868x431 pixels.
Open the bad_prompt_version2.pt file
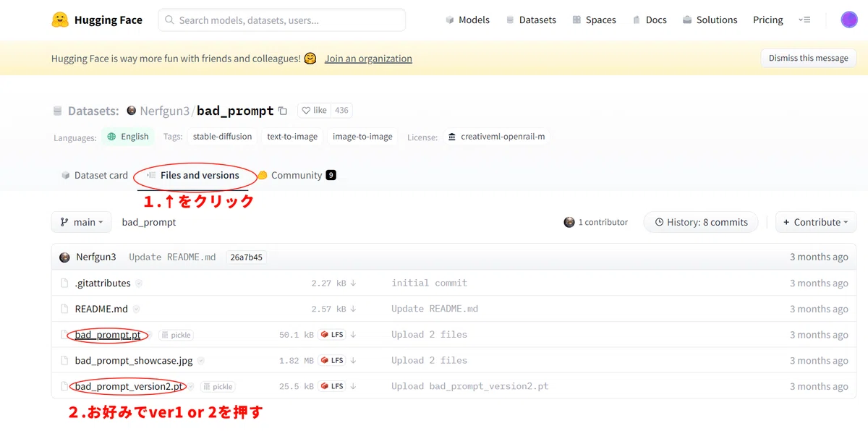[129, 386]
